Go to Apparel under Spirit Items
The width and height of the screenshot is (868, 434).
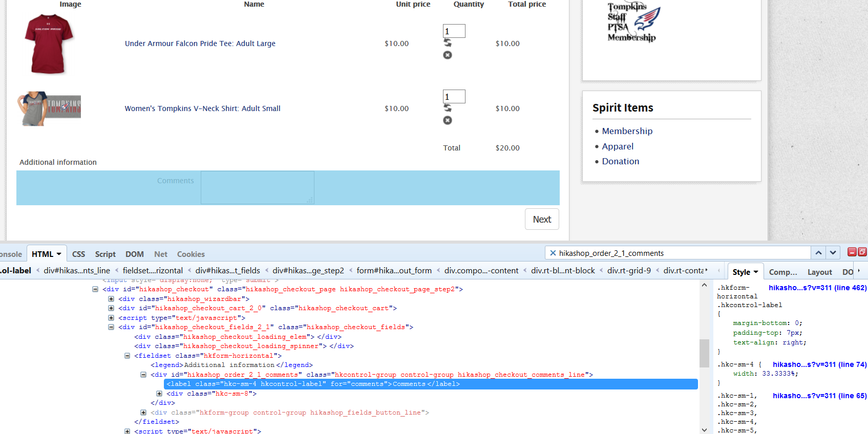[618, 146]
